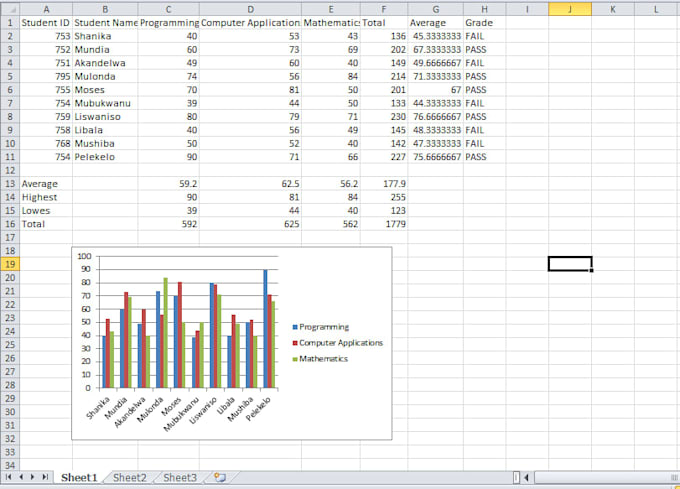
Task: Select row 34 header
Action: coord(10,465)
